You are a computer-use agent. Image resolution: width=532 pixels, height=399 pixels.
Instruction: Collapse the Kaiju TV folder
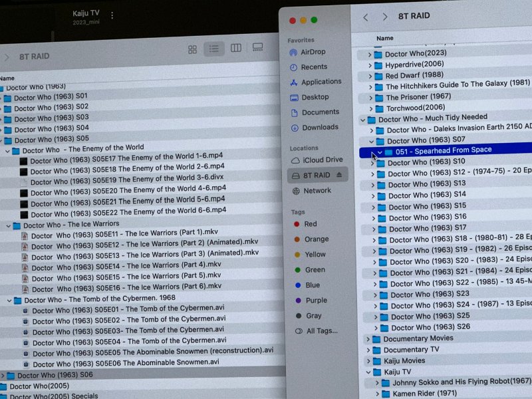click(x=368, y=372)
